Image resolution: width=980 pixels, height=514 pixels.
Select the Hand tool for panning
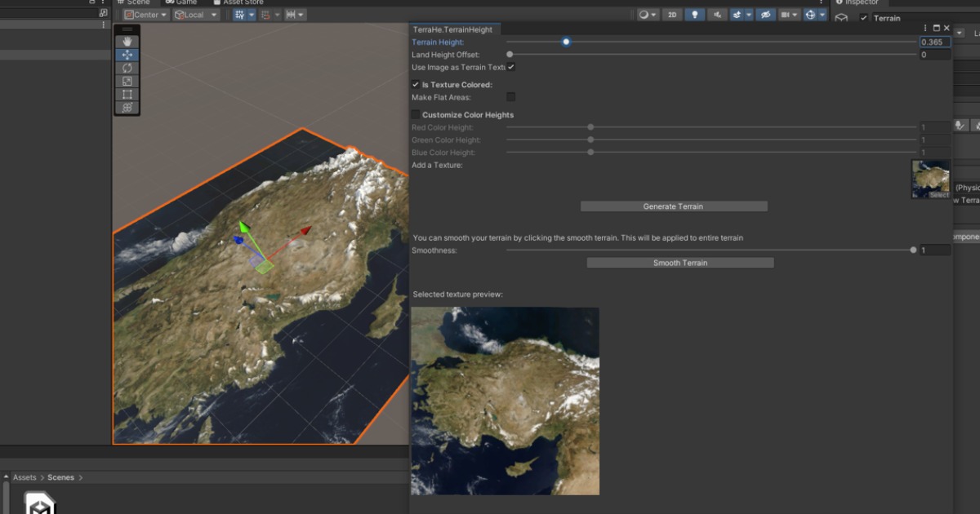point(127,40)
